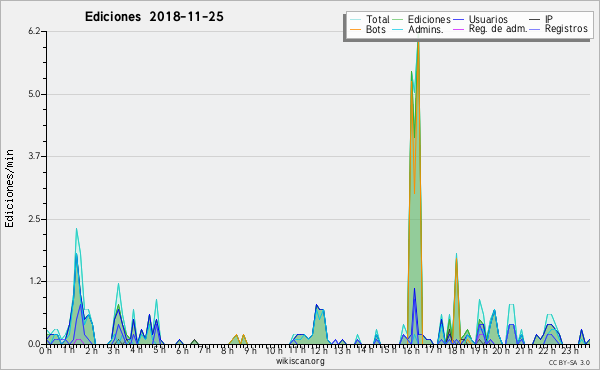600x370 pixels.
Task: Click the CC BY-SA 3.0 license text
Action: coord(569,362)
